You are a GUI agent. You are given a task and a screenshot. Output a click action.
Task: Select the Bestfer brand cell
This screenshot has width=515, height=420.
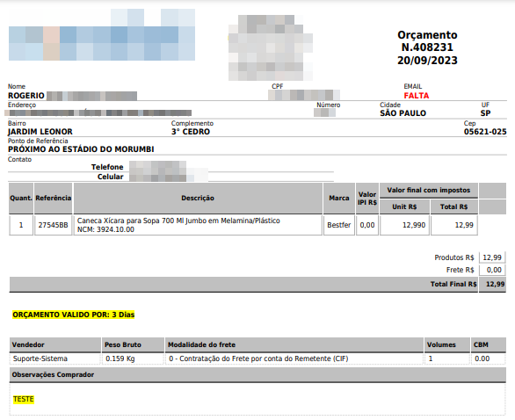(339, 225)
